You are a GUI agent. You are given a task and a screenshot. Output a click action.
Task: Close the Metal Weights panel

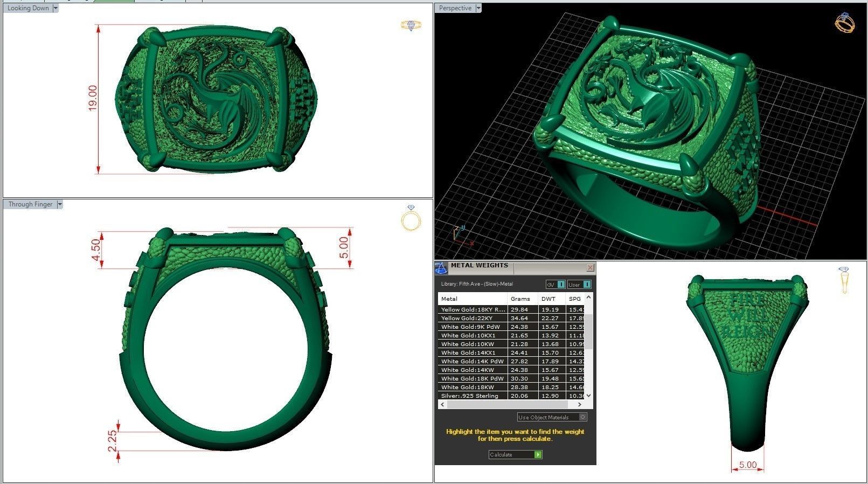click(590, 267)
